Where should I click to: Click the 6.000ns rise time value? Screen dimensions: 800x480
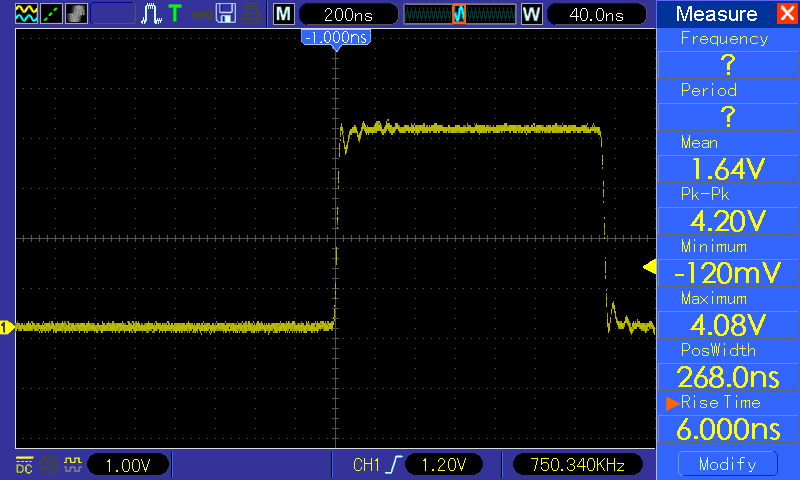tap(728, 429)
